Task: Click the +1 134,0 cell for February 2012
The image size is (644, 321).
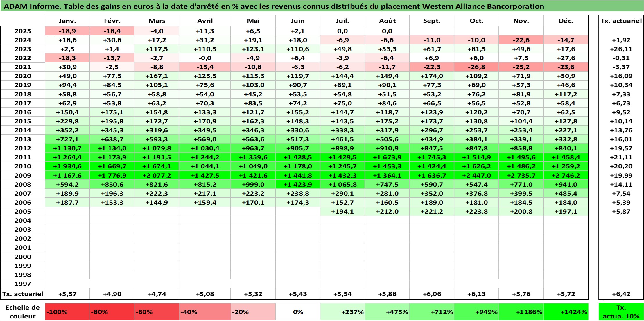Action: point(112,148)
